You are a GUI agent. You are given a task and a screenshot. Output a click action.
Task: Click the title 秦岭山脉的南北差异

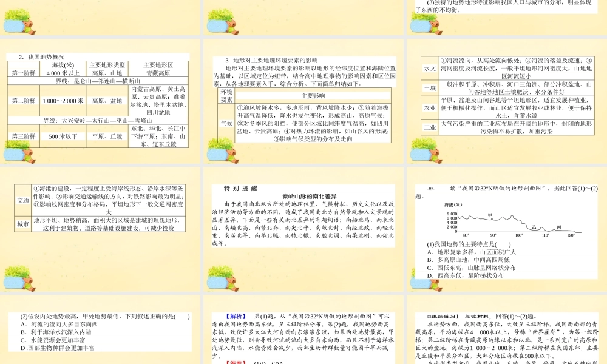(310, 197)
